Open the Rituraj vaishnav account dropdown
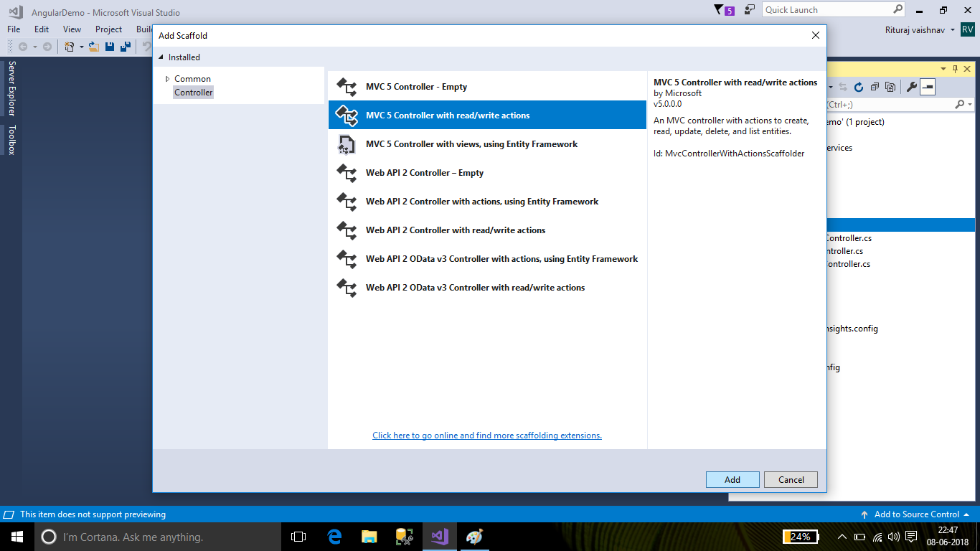The image size is (980, 551). click(920, 29)
